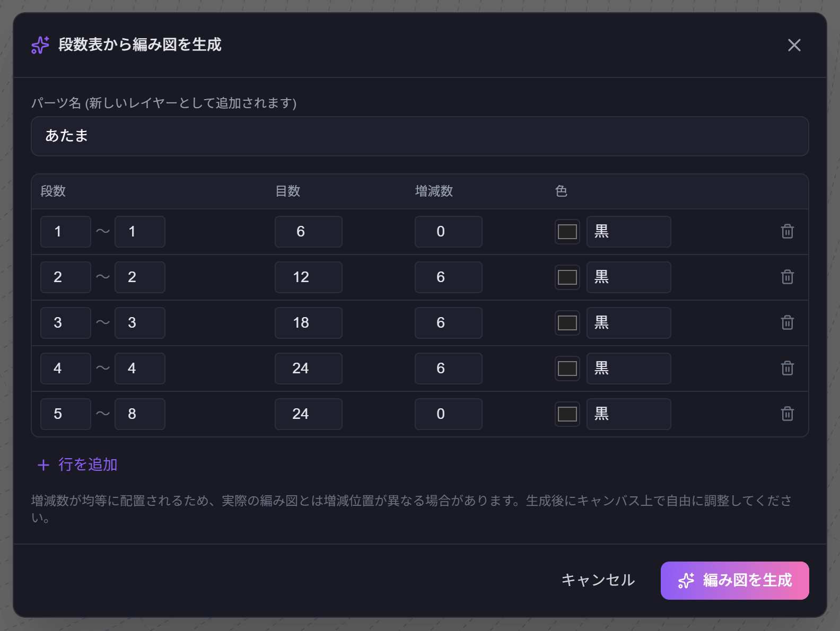Image resolution: width=840 pixels, height=631 pixels.
Task: Open color swatch in row 4~4
Action: point(567,369)
